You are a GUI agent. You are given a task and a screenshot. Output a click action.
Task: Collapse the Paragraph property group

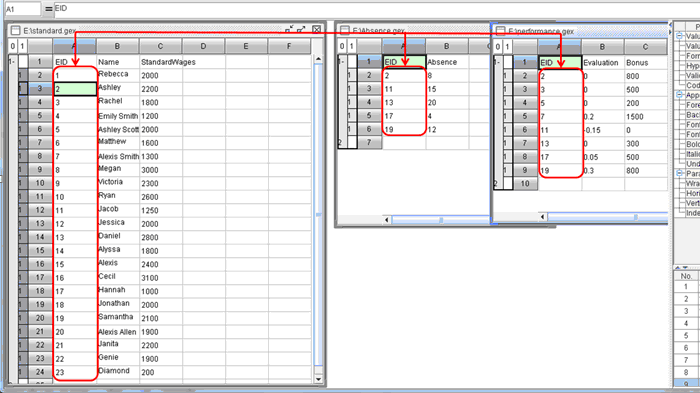coord(679,173)
